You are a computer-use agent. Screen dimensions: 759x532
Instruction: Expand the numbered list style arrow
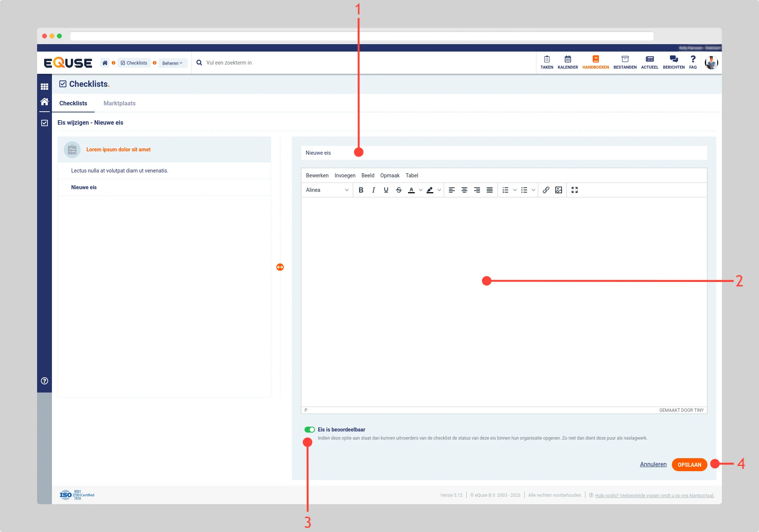tap(515, 190)
